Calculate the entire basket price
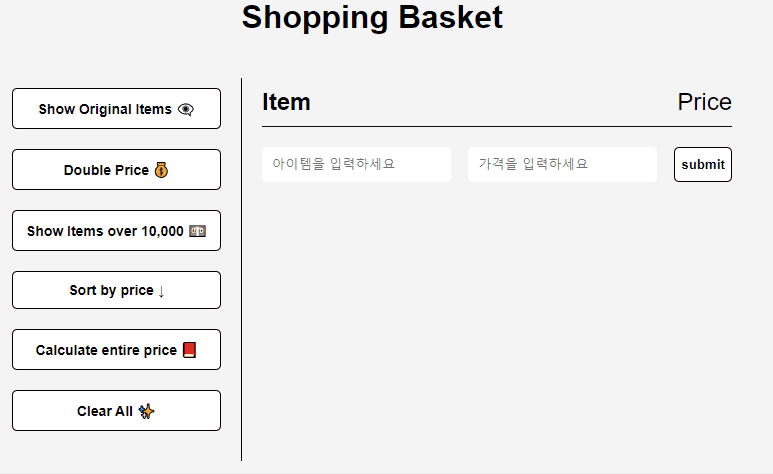The height and width of the screenshot is (474, 773). click(116, 349)
